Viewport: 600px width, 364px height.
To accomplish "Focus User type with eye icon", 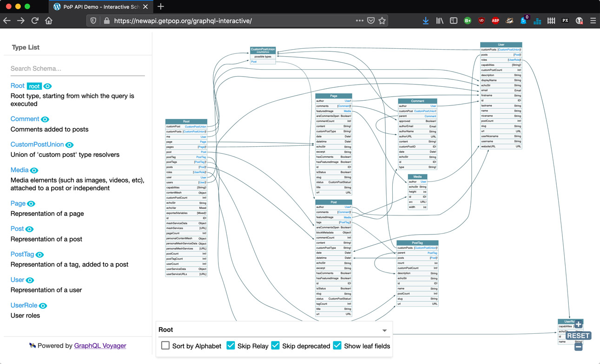I will [30, 280].
